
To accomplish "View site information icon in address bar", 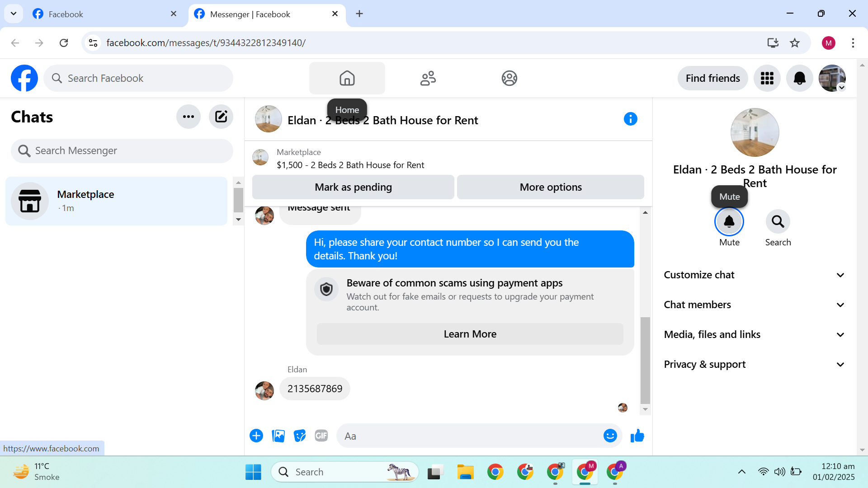I will click(x=93, y=43).
